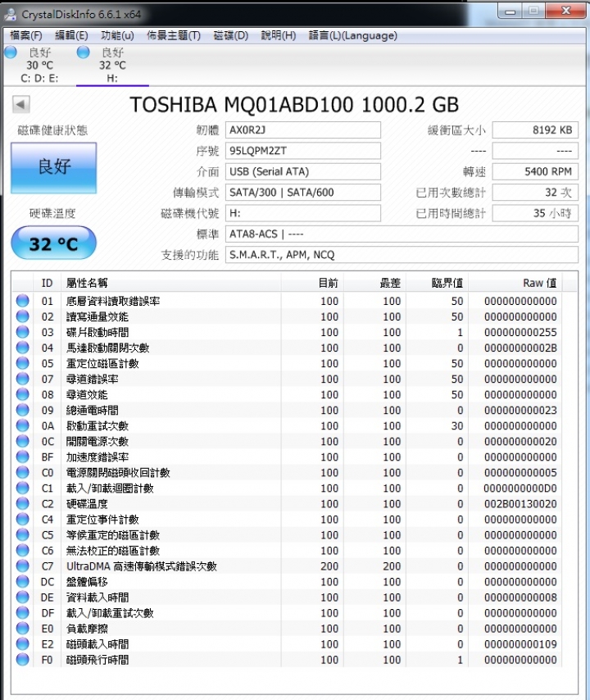Click the firmware field AX0R2J

point(303,130)
